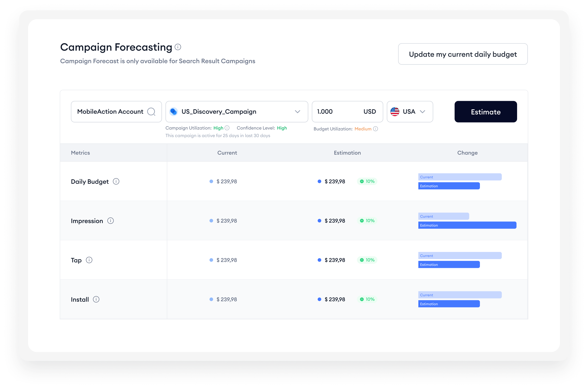Click the Impression metric label
588x389 pixels.
[x=87, y=221]
